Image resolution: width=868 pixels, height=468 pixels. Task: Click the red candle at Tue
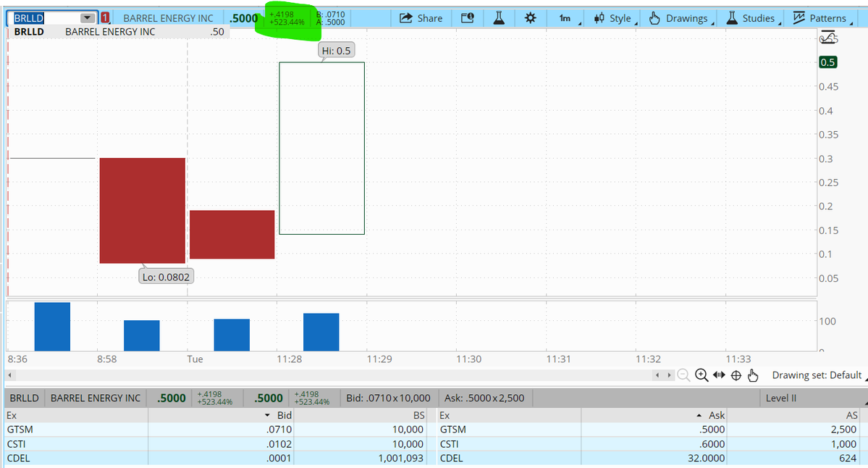(x=232, y=234)
